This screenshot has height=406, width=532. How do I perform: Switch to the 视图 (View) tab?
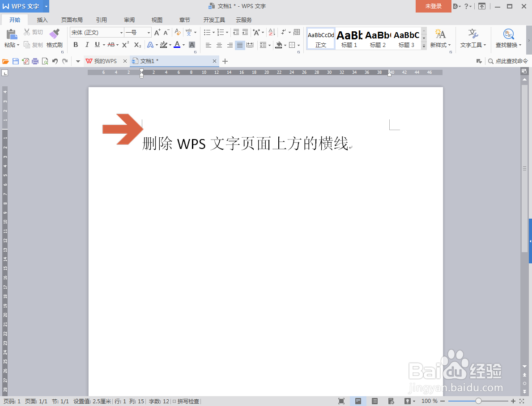[x=157, y=20]
